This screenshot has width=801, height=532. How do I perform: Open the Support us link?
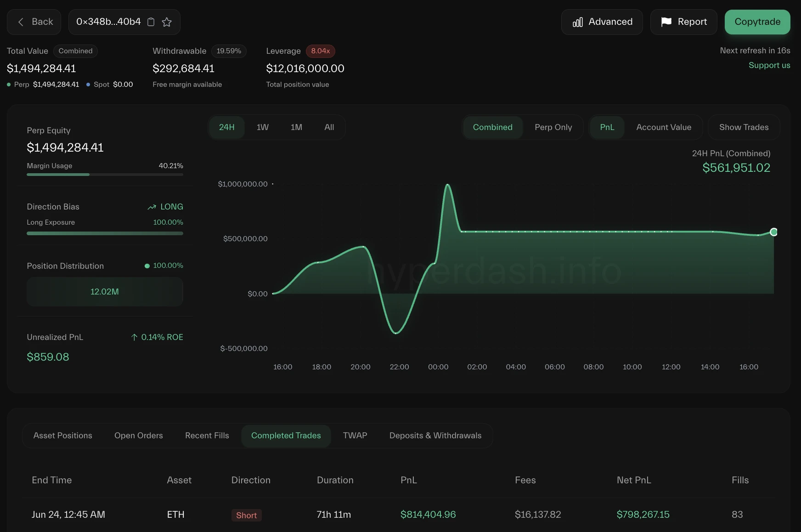(x=769, y=65)
